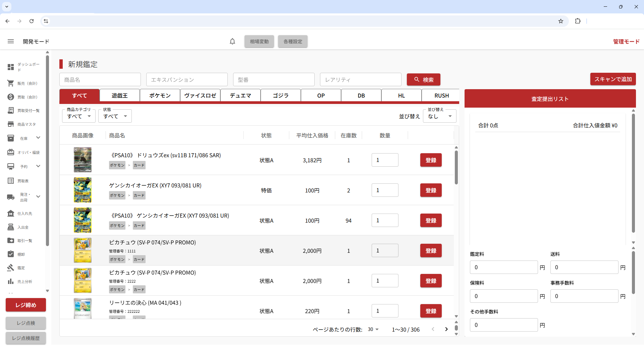Image resolution: width=644 pixels, height=346 pixels.
Task: Open the sales analysis chart icon
Action: point(11,281)
